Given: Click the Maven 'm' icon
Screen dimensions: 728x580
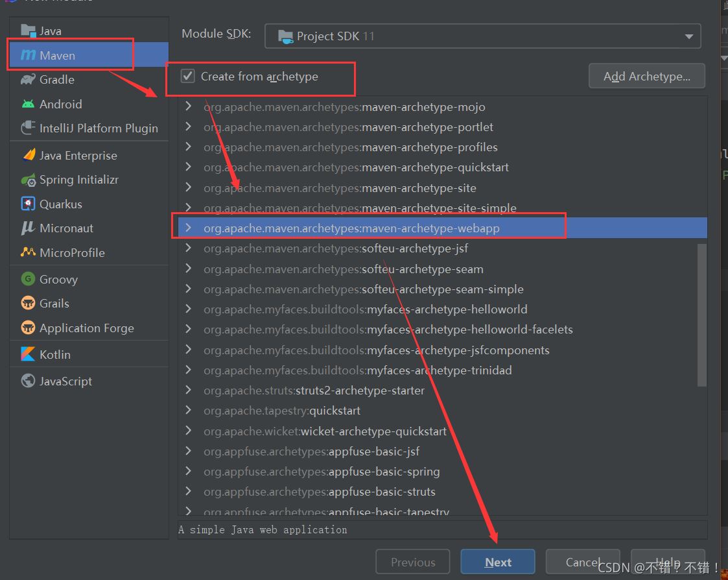Looking at the screenshot, I should tap(29, 55).
